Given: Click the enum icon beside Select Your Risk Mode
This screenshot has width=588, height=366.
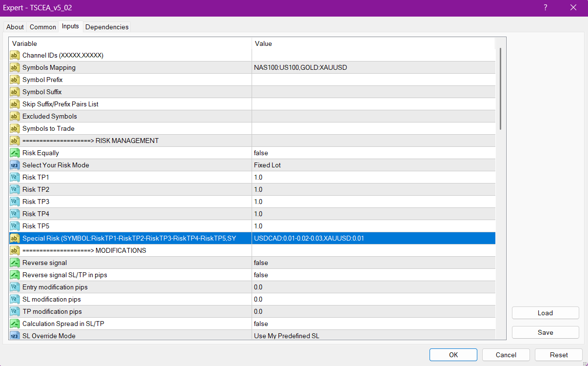Looking at the screenshot, I should pos(15,165).
